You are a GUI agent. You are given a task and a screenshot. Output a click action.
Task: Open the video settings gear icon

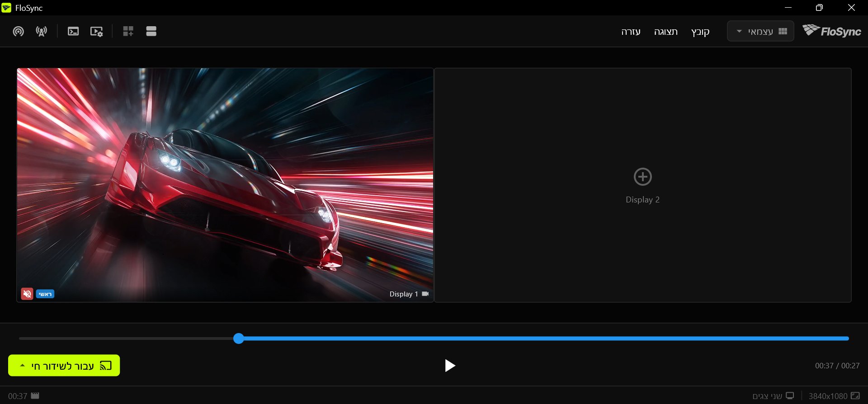tap(97, 31)
